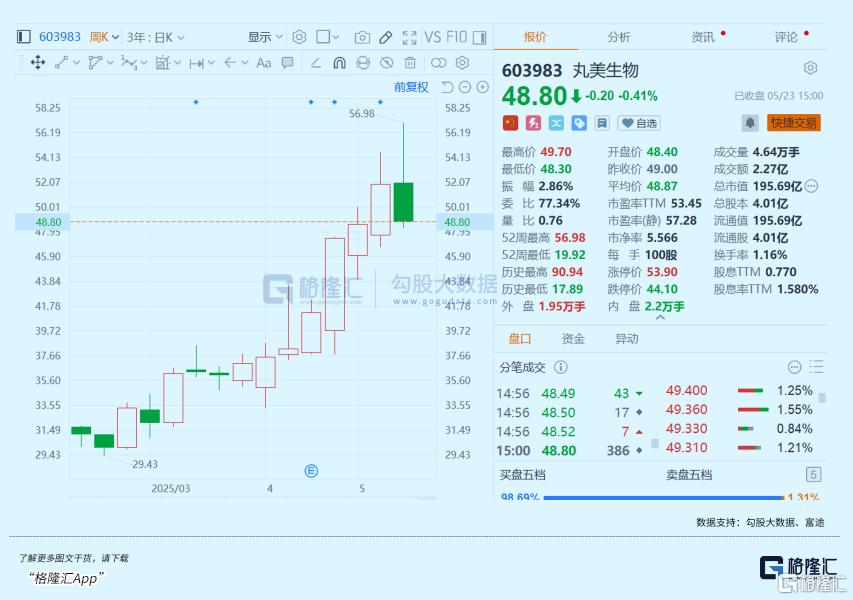The width and height of the screenshot is (853, 600).
Task: Open the list view icon for trades
Action: (x=816, y=367)
